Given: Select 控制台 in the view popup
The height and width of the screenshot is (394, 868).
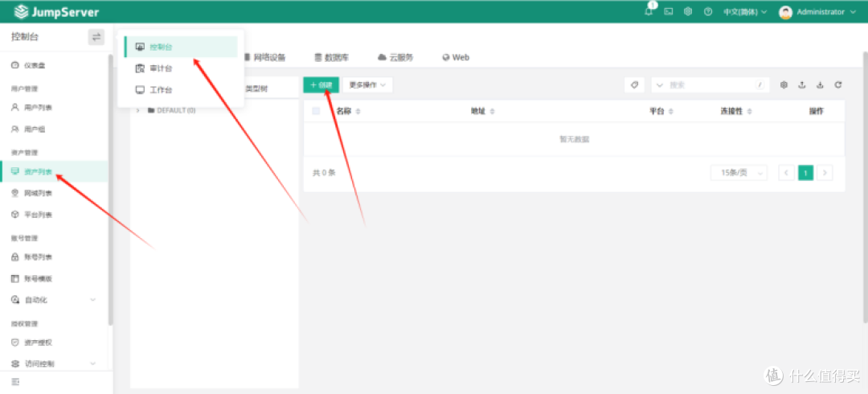Looking at the screenshot, I should 181,47.
